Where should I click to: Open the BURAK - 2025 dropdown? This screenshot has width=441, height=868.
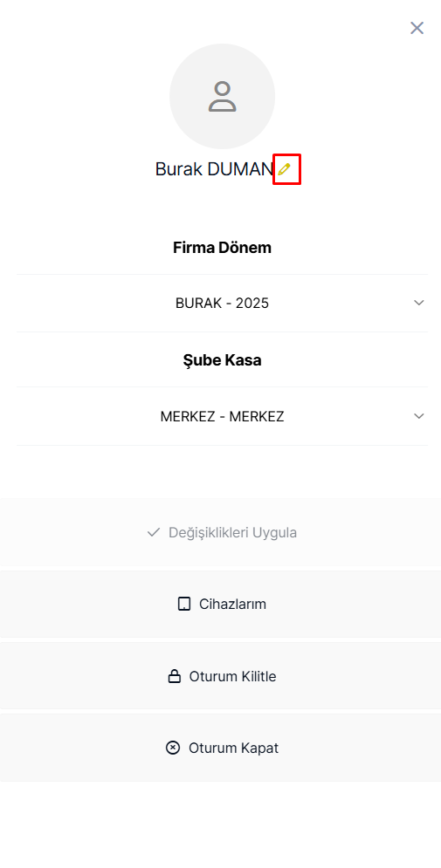tap(222, 303)
